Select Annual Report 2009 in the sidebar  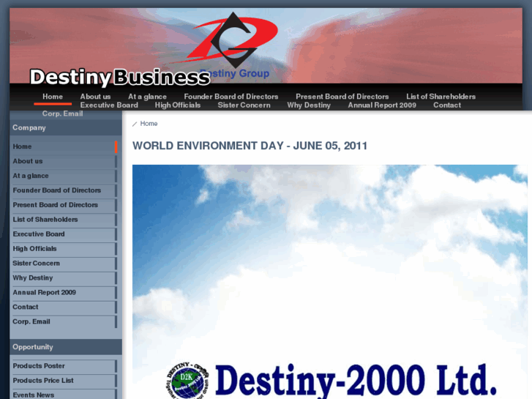[65, 293]
